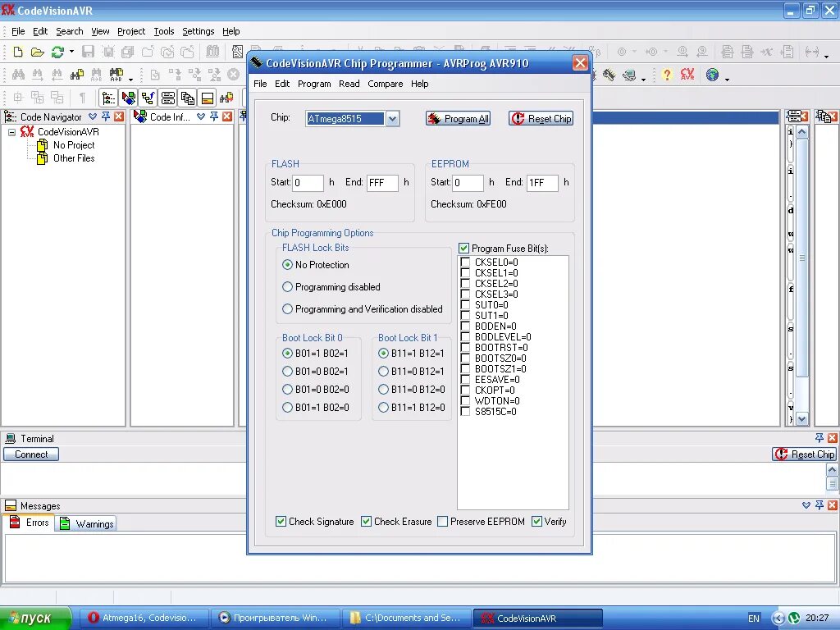Click the red CVAVR logo toolbar icon
Screen dimensions: 840x630
[x=687, y=75]
